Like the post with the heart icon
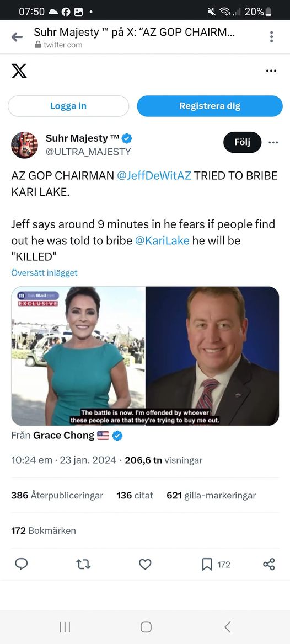The image size is (290, 644). pyautogui.click(x=145, y=565)
